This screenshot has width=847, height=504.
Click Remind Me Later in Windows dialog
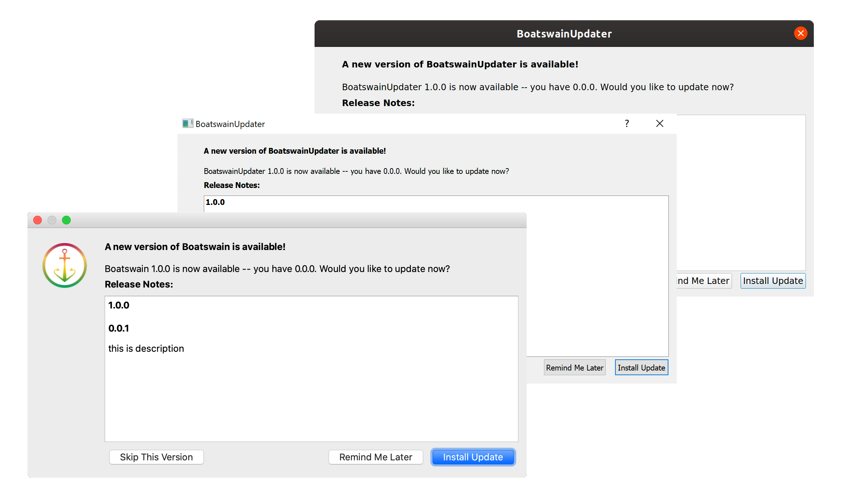tap(574, 368)
